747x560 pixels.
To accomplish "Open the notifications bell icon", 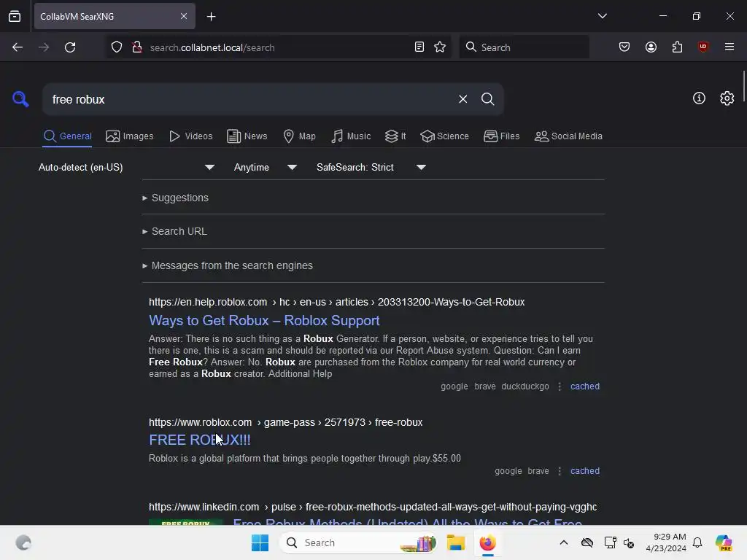I will coord(697,542).
